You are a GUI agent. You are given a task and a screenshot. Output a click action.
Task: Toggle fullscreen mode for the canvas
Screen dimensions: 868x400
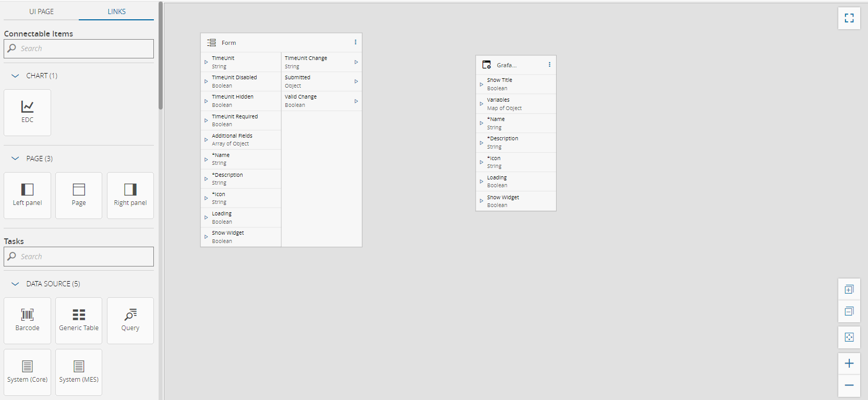click(x=849, y=18)
